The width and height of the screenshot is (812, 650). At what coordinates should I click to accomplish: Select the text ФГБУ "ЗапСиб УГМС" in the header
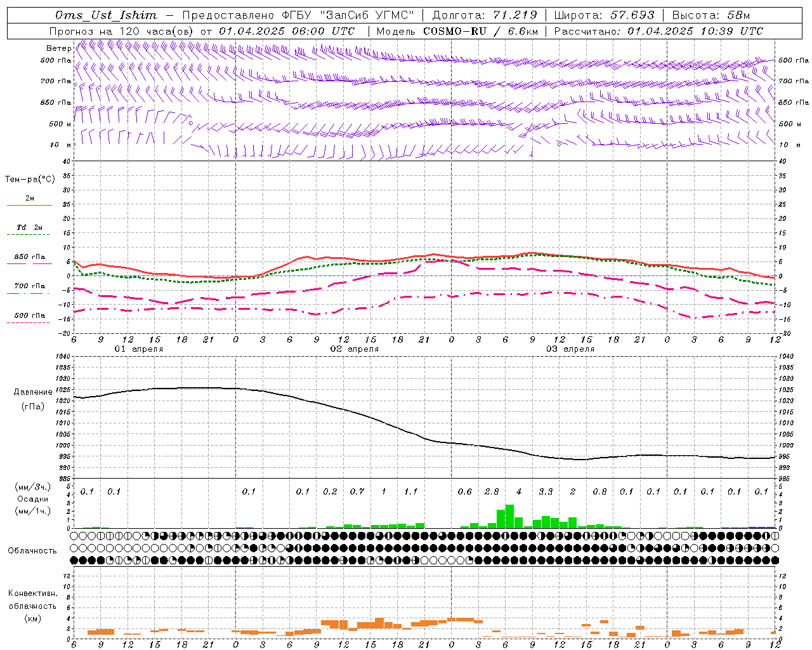(x=348, y=15)
